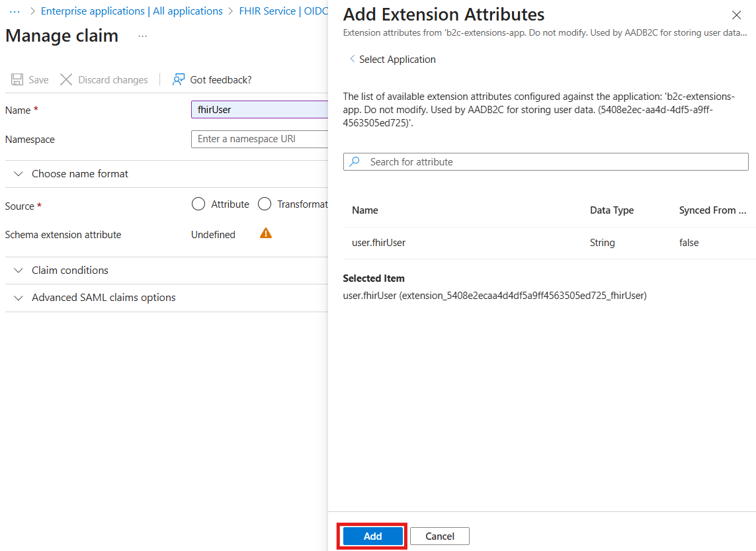Screen dimensions: 756x551
Task: Click the warning icon beside Undefined
Action: (265, 233)
